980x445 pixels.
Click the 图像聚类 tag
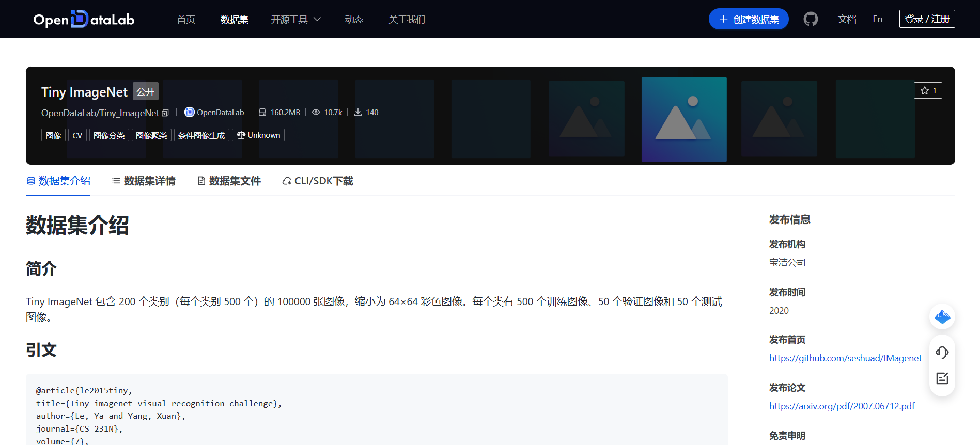[x=151, y=135]
